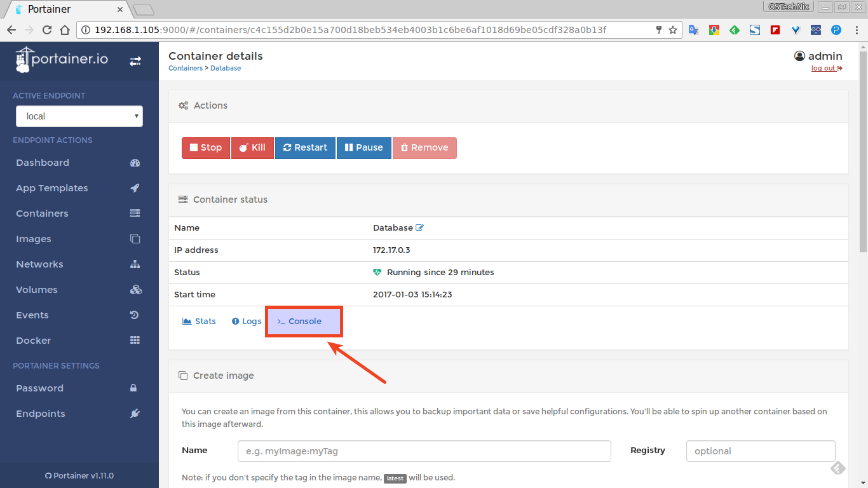Screen dimensions: 868x488
Task: Click the site information icon in address bar
Action: pyautogui.click(x=86, y=30)
